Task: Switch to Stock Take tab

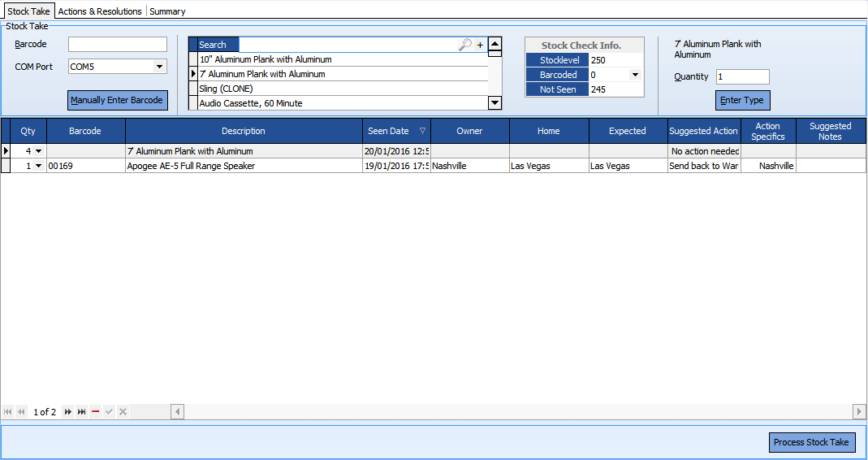Action: tap(28, 11)
